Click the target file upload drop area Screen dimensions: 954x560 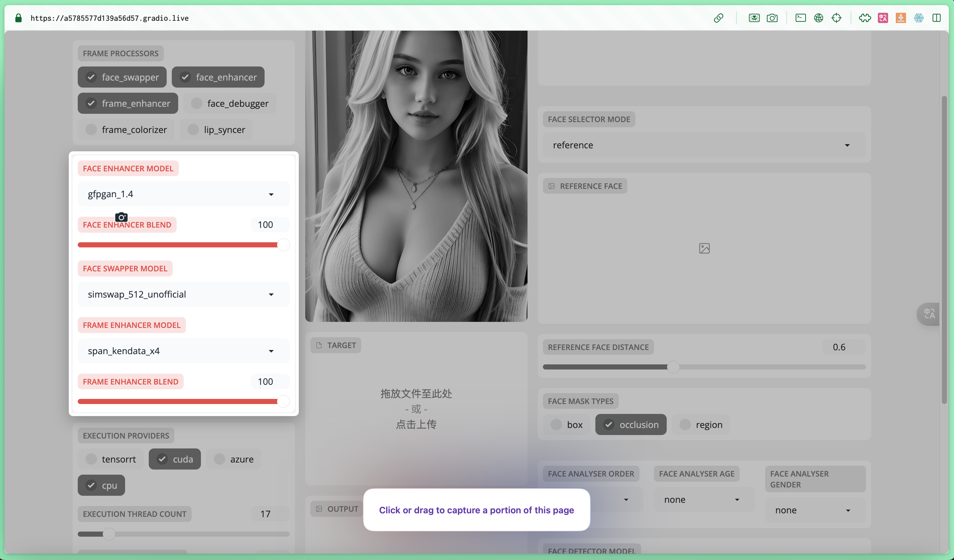tap(416, 409)
